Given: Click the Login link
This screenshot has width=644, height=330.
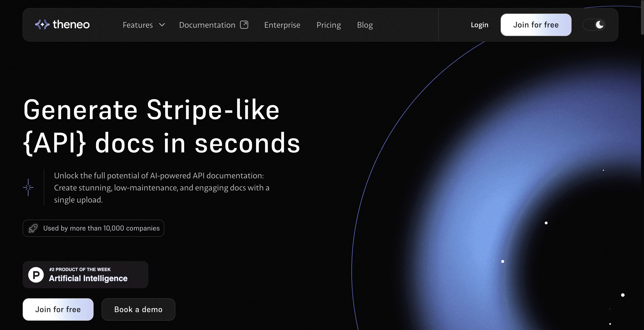Looking at the screenshot, I should coord(479,25).
